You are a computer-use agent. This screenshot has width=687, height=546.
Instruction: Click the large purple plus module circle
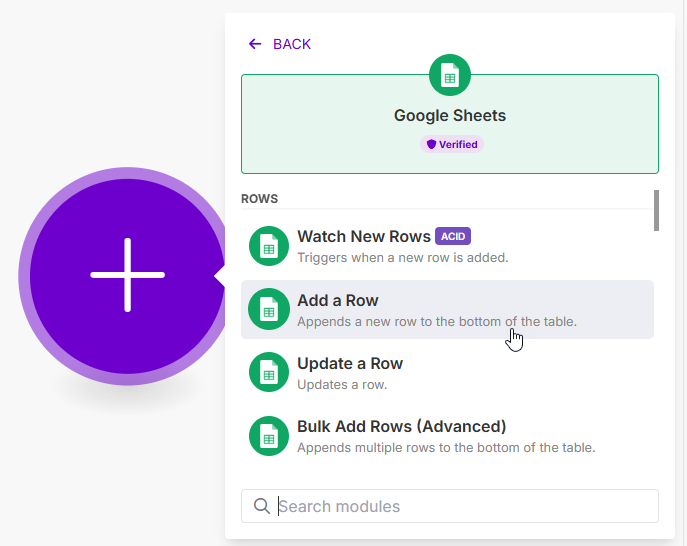[127, 275]
